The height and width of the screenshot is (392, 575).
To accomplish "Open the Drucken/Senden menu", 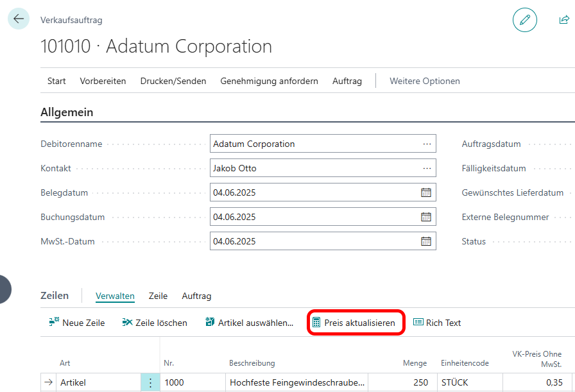I will pyautogui.click(x=173, y=81).
